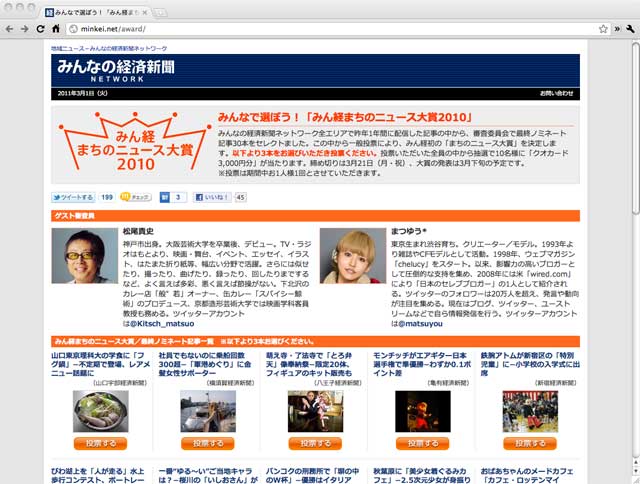The width and height of the screenshot is (640, 484).
Task: Click the scrollbar up arrow
Action: pos(636,462)
